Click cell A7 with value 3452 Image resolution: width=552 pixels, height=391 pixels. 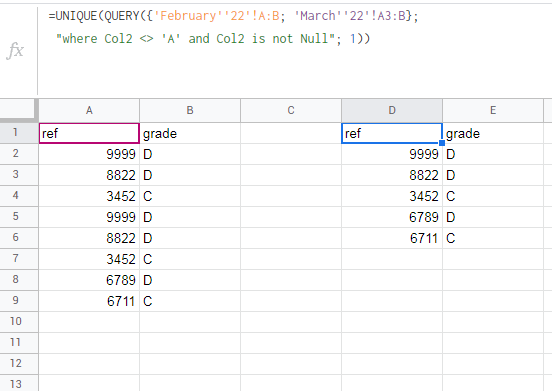pyautogui.click(x=89, y=259)
